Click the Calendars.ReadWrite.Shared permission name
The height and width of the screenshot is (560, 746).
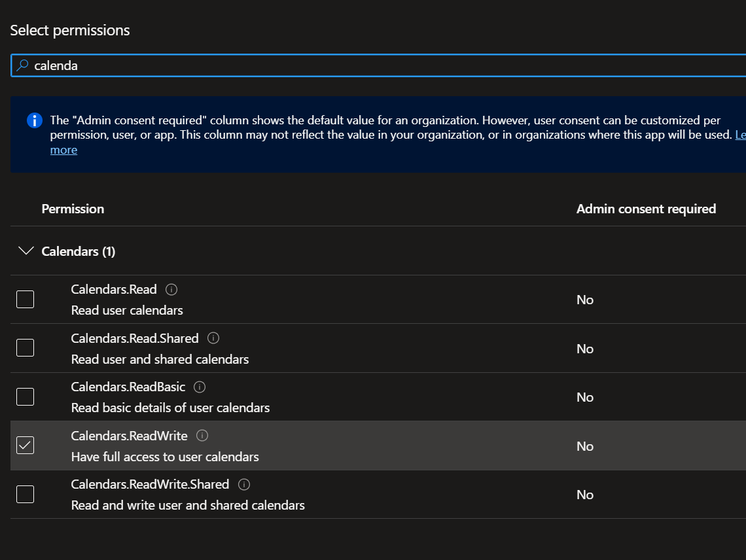[x=150, y=484]
